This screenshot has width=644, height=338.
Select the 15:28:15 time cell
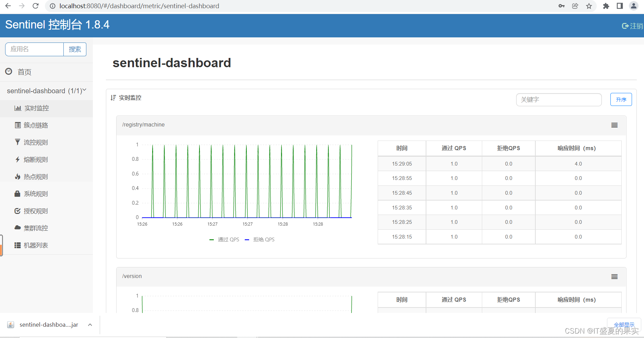402,237
